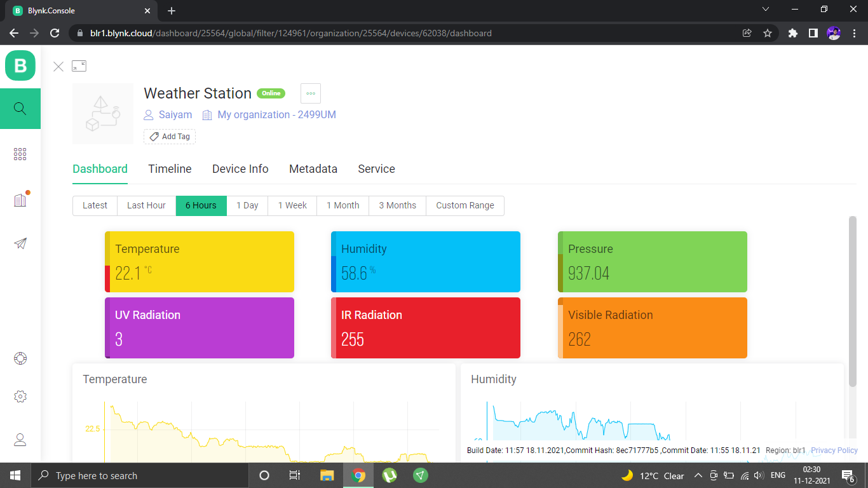This screenshot has width=868, height=488.
Task: Open the Privacy Policy link
Action: 834,450
